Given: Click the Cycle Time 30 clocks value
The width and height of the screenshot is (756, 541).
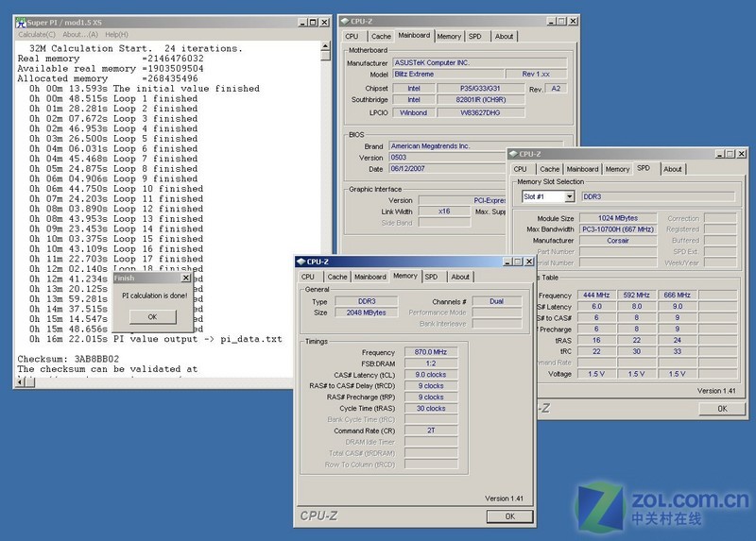Looking at the screenshot, I should [431, 408].
